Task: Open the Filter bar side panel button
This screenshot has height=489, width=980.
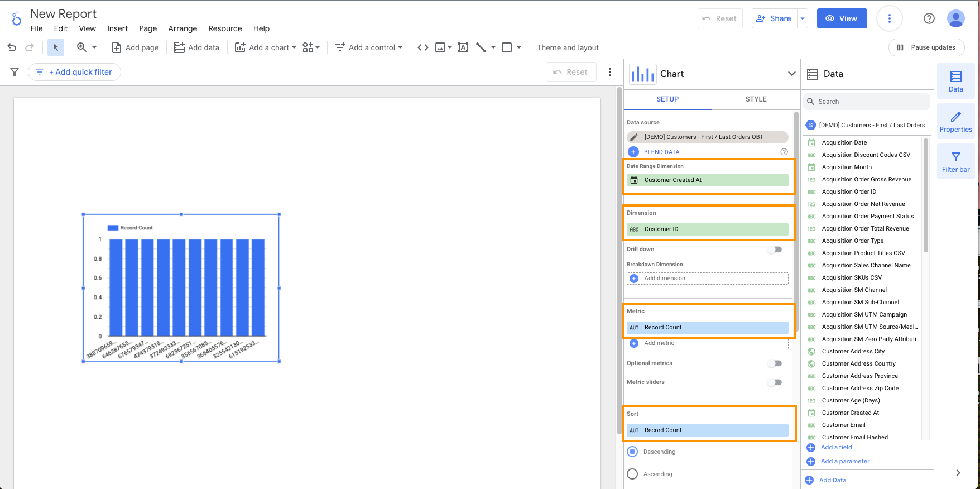Action: (x=956, y=161)
